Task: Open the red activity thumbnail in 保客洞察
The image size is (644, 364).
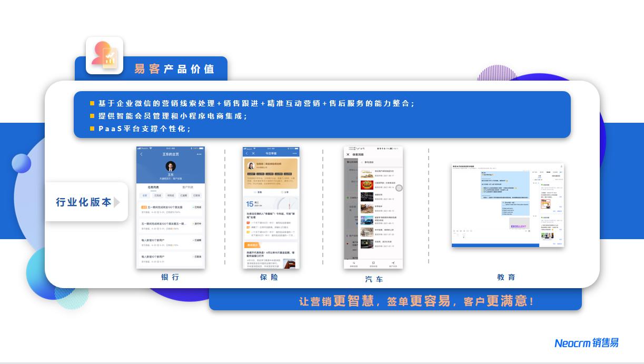Action: click(367, 185)
